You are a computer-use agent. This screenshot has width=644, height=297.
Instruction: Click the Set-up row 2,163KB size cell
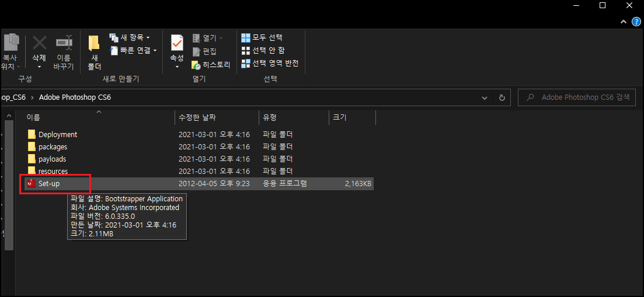coord(358,184)
